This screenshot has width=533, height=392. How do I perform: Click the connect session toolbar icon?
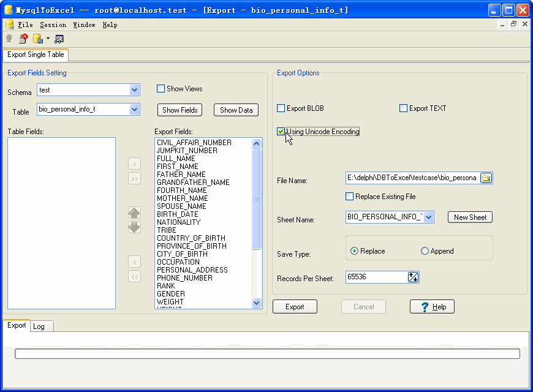9,39
